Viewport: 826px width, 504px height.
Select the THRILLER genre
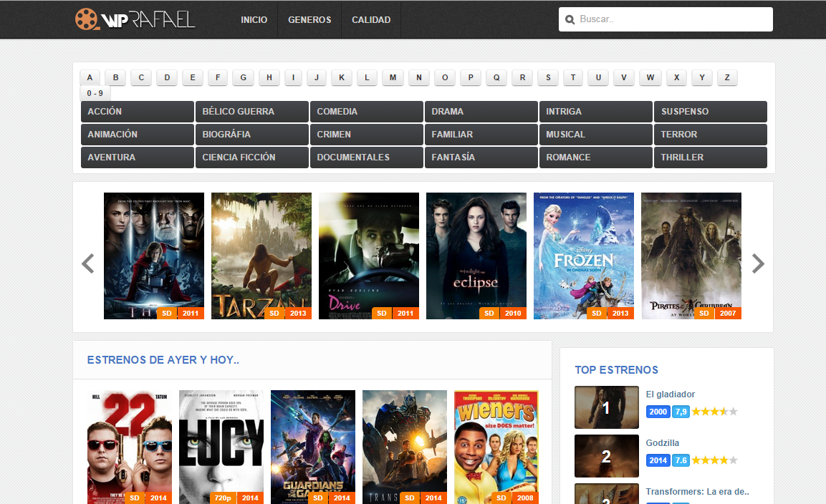(x=711, y=157)
